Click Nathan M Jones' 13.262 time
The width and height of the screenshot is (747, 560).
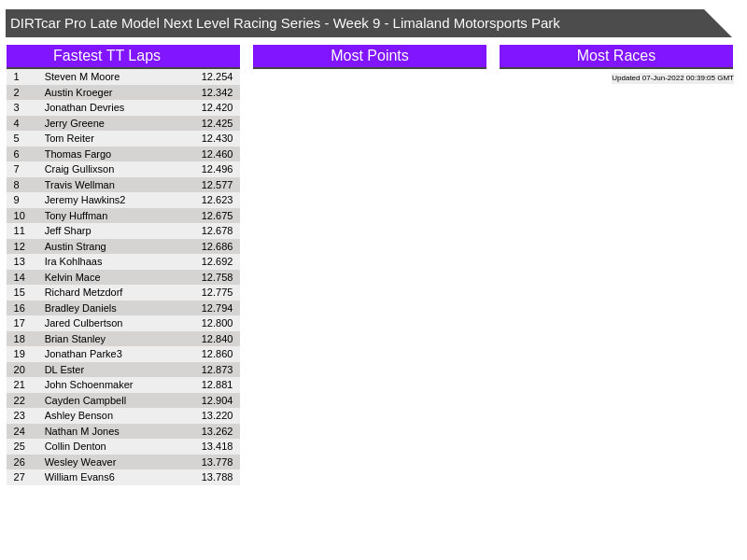click(217, 431)
